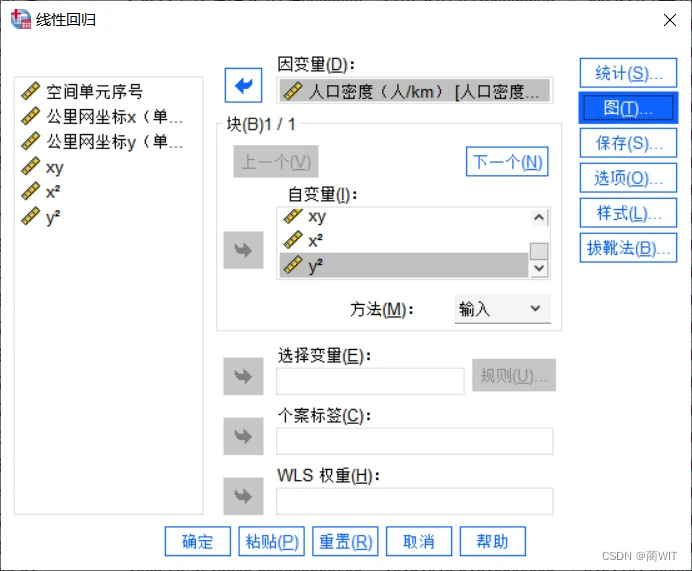
Task: Select xy in the left variable list
Action: click(x=55, y=167)
